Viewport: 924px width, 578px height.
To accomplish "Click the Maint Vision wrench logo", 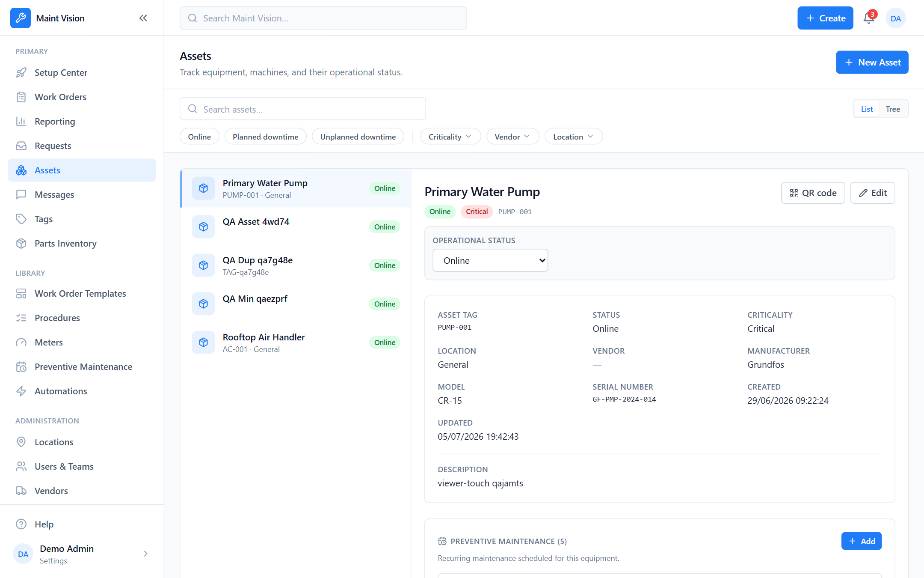I will pos(21,18).
